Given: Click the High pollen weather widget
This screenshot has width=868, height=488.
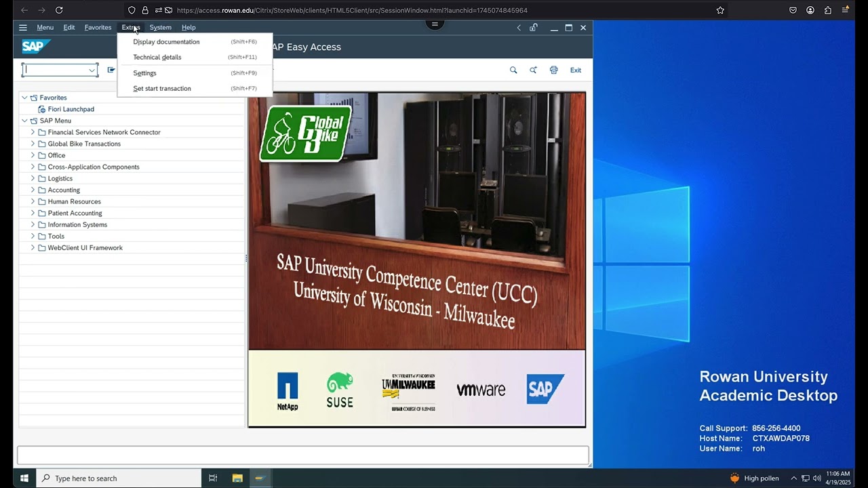Looking at the screenshot, I should pyautogui.click(x=754, y=478).
